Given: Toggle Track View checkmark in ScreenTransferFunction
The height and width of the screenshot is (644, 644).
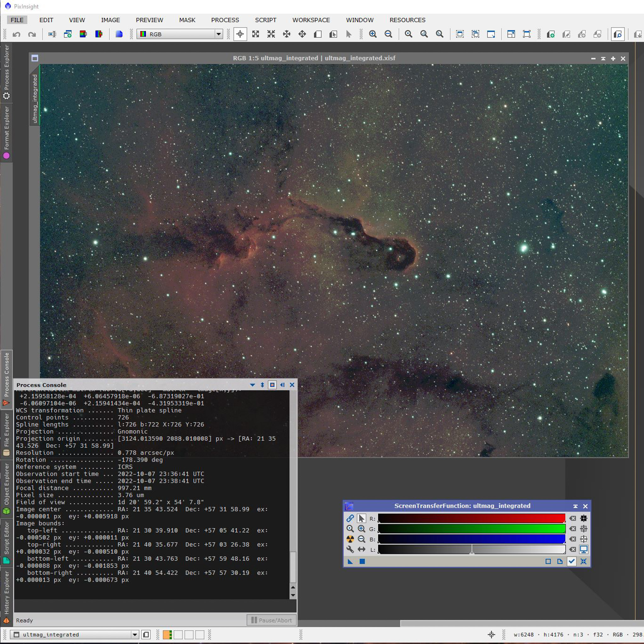Looking at the screenshot, I should click(x=572, y=561).
